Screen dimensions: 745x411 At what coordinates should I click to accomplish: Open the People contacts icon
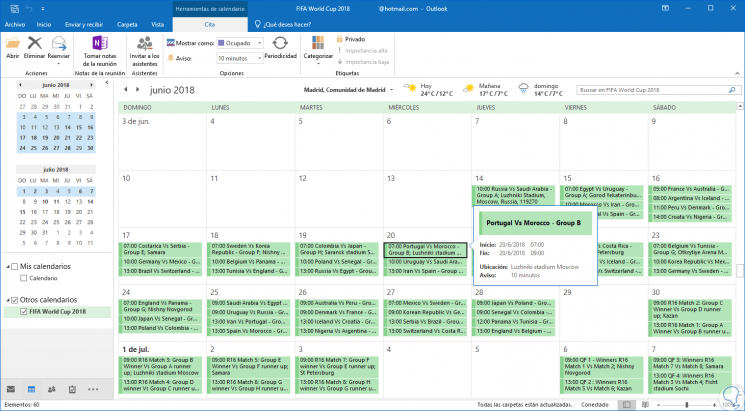tap(52, 389)
